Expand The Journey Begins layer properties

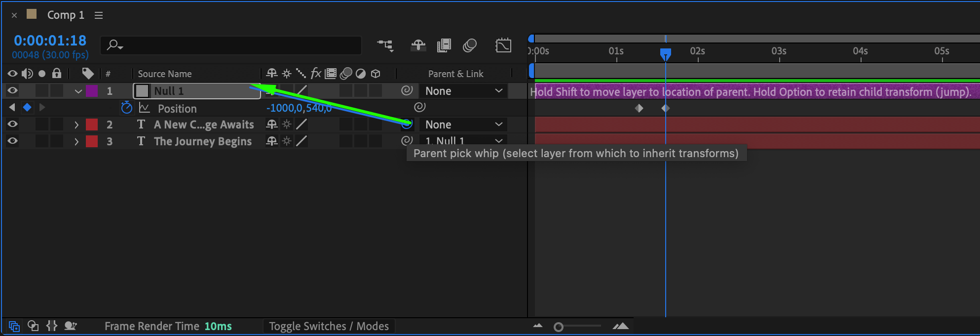tap(76, 141)
